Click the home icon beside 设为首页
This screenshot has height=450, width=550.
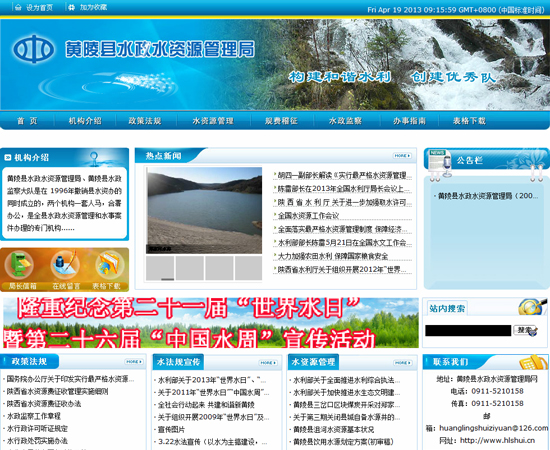point(18,7)
